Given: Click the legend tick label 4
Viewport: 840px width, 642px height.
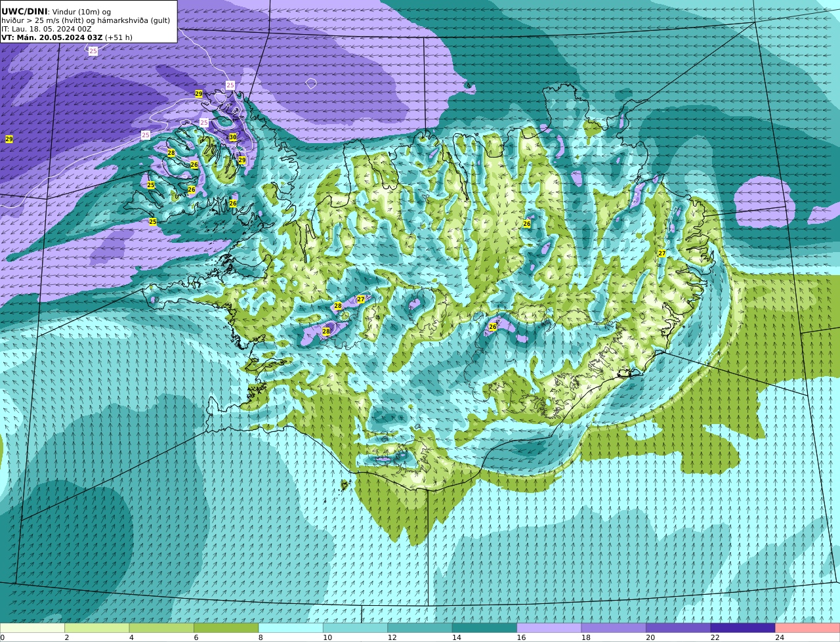Looking at the screenshot, I should click(131, 637).
